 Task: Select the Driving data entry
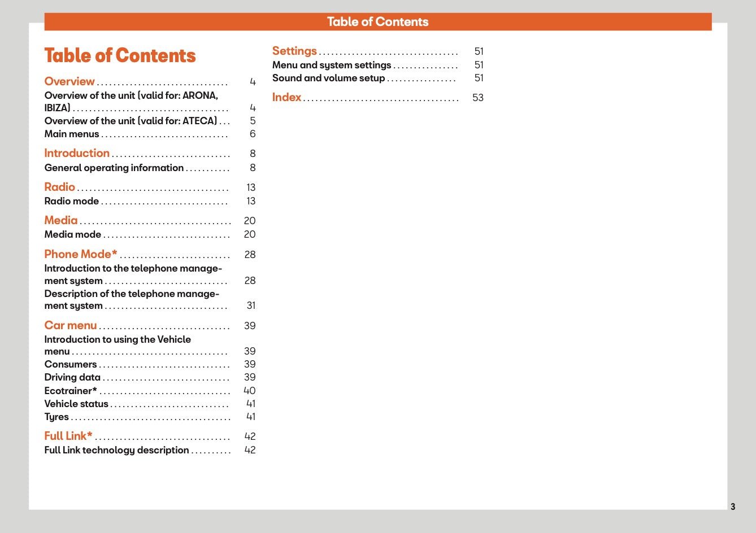click(72, 377)
